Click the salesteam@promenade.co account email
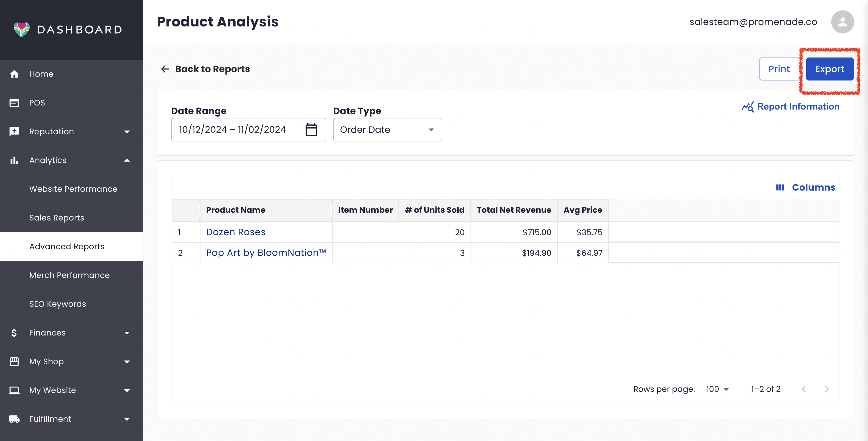The width and height of the screenshot is (868, 441). tap(753, 22)
